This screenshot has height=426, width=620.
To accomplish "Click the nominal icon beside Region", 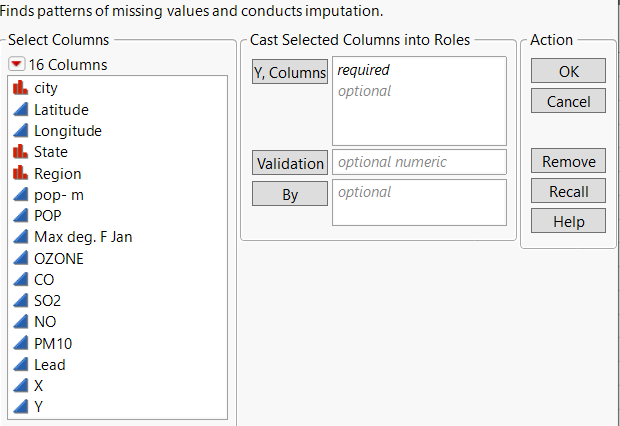I will pos(20,173).
